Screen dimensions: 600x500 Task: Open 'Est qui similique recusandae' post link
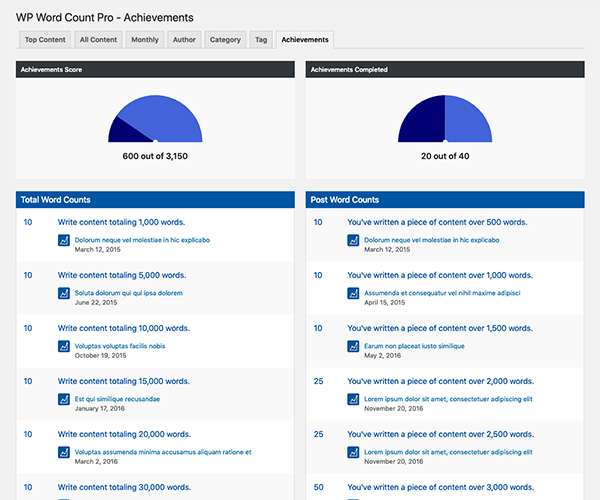pos(117,399)
